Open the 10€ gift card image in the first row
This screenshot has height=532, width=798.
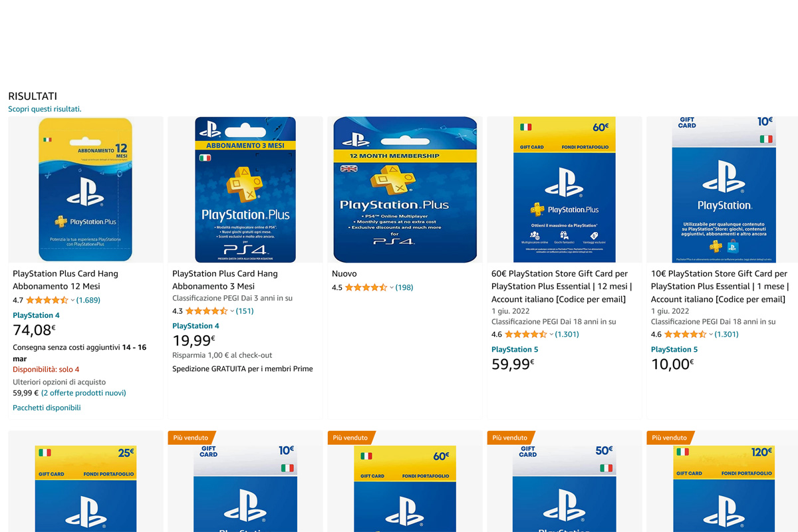pos(724,190)
